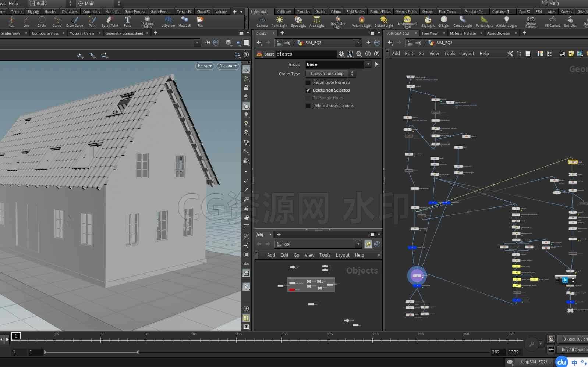The width and height of the screenshot is (588, 367).
Task: Toggle the viewport lock icon
Action: (246, 88)
